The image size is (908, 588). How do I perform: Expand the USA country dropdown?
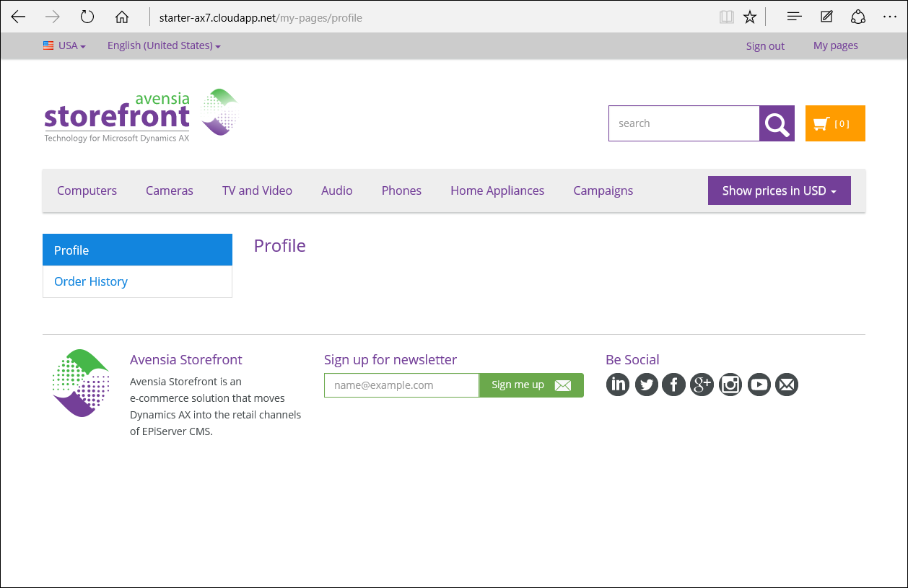pos(64,45)
